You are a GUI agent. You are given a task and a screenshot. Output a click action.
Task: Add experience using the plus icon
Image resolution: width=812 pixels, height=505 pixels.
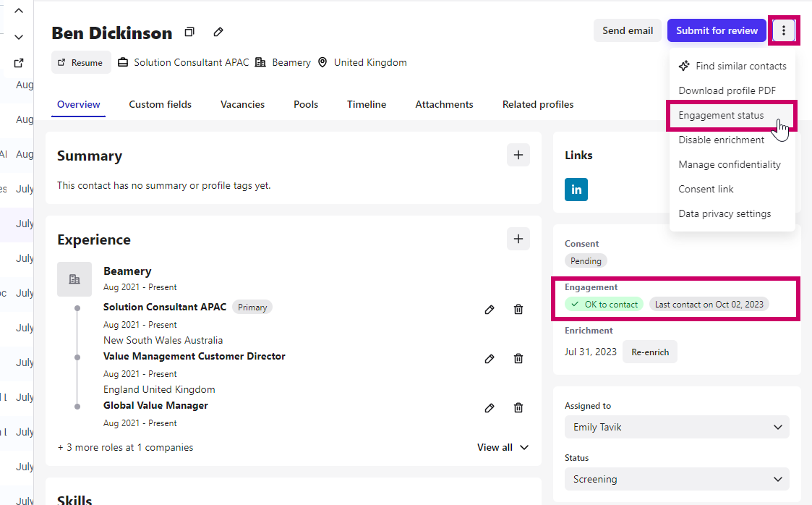tap(518, 239)
